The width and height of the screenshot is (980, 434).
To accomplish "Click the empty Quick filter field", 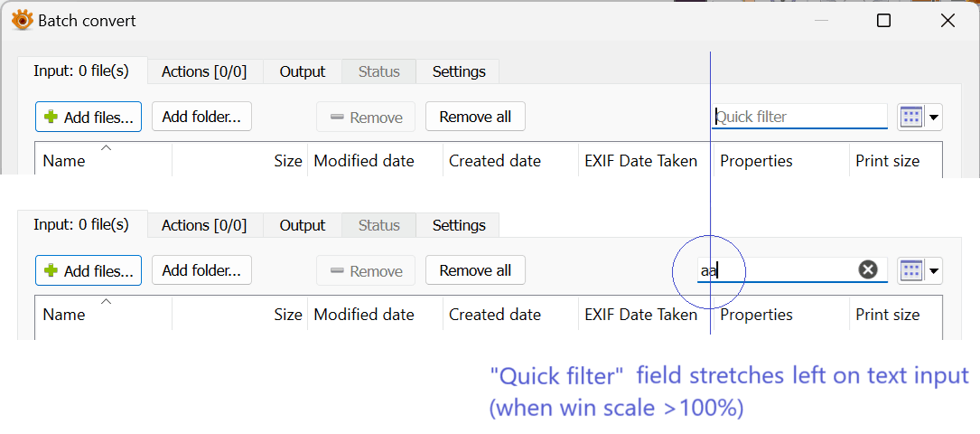I will point(799,117).
